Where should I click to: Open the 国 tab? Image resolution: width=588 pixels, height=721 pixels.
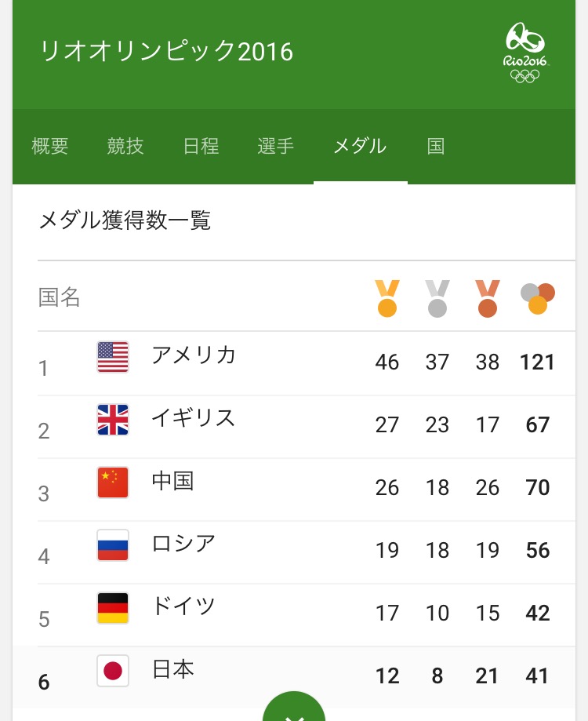point(435,146)
